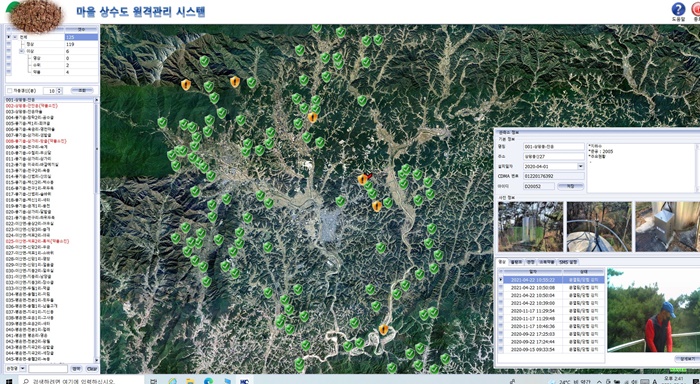Click the station list scroll-down arrow
Screen dimensions: 700x384
96,360
